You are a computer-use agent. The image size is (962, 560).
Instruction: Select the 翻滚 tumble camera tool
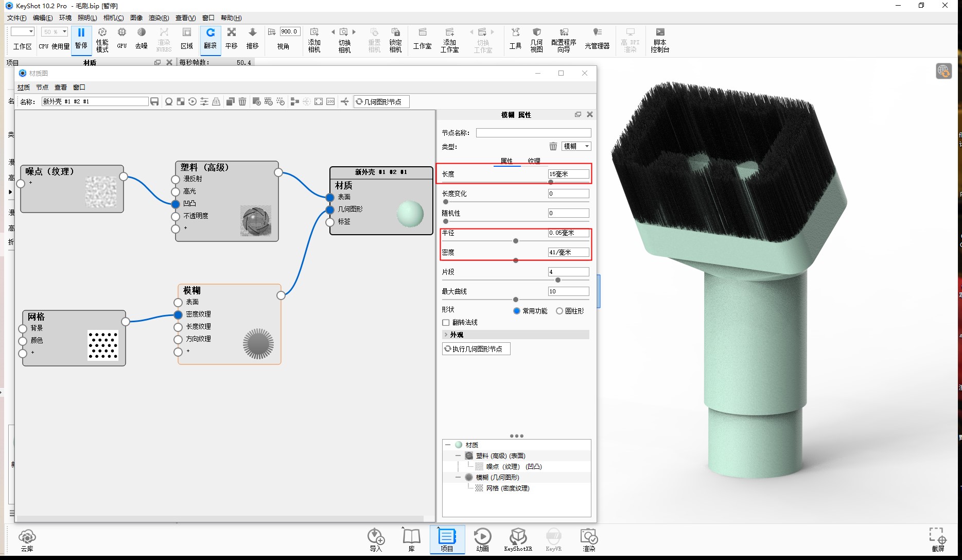(x=210, y=39)
